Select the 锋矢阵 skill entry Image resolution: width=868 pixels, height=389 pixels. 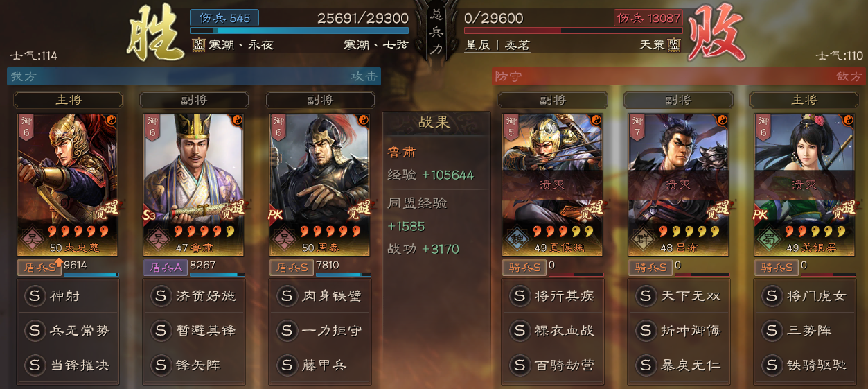coord(194,365)
